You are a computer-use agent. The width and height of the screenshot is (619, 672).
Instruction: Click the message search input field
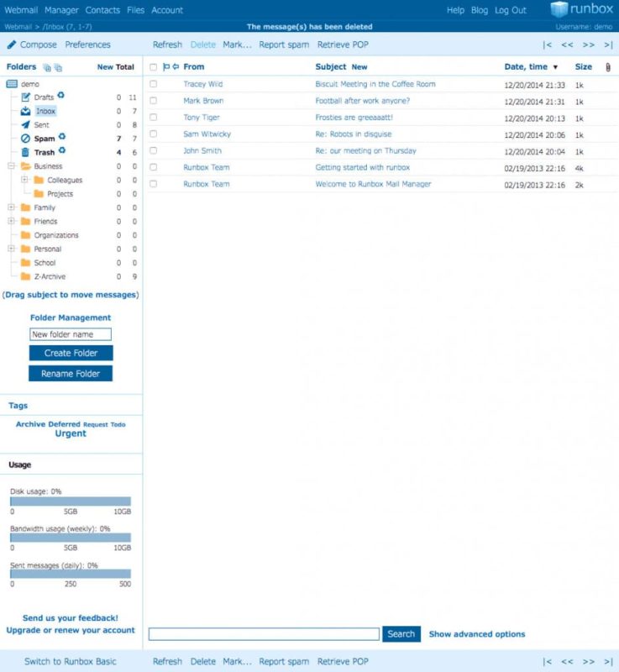264,634
